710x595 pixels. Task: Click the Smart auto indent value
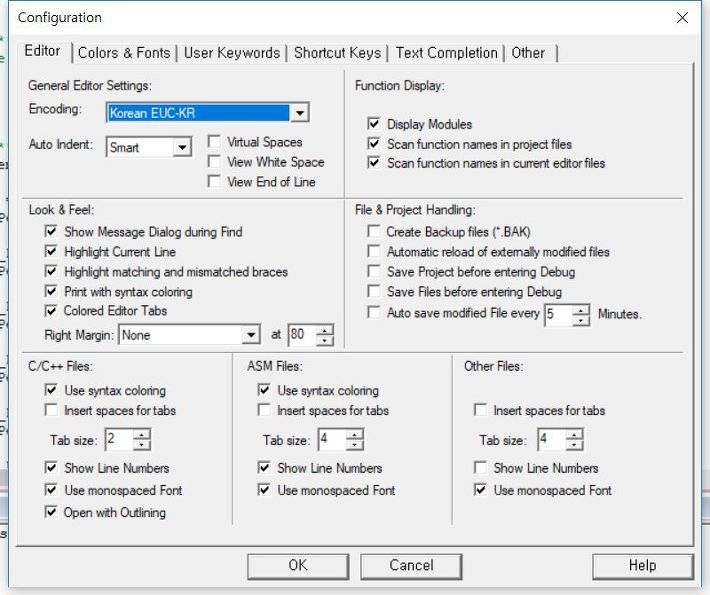[140, 147]
